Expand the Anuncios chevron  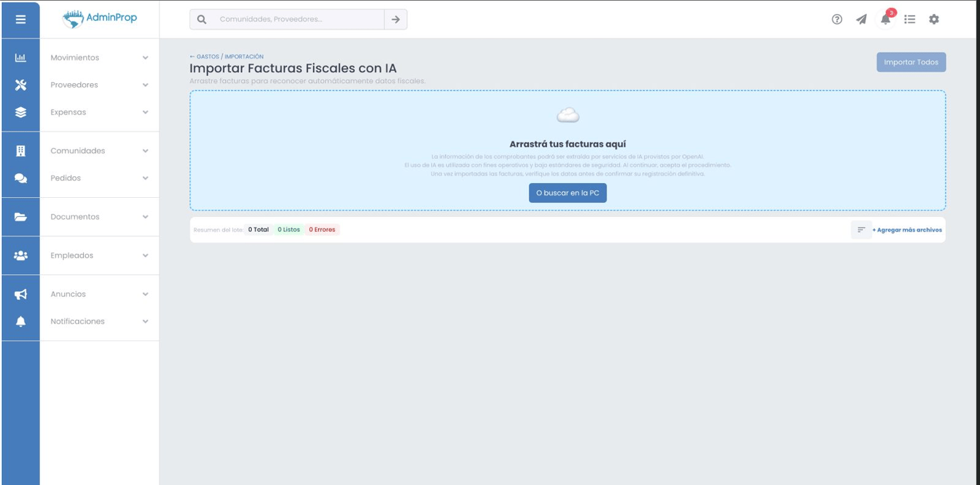click(x=145, y=294)
